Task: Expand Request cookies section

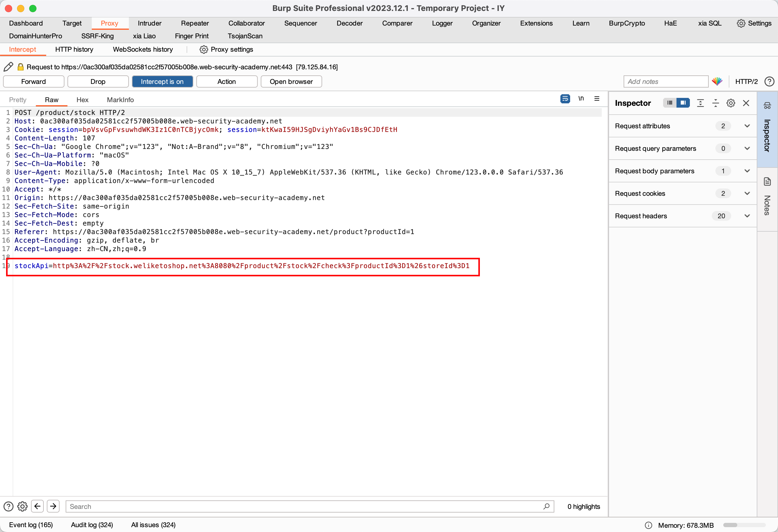Action: [747, 193]
